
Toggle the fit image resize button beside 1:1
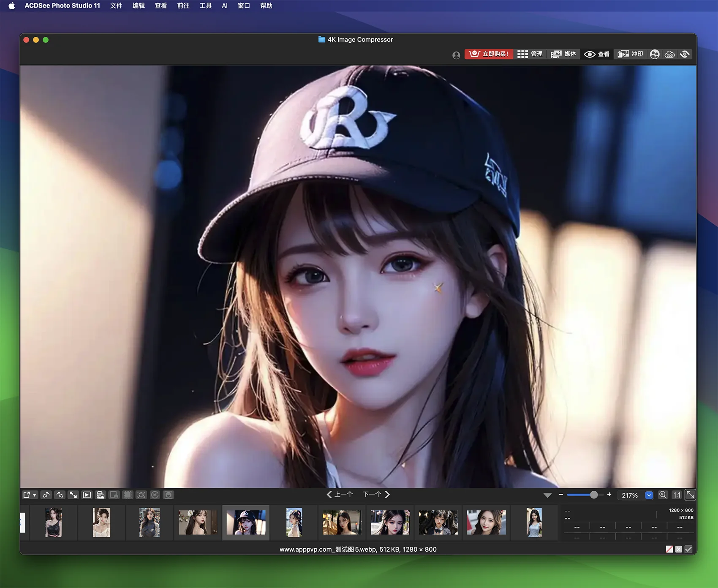coord(690,495)
